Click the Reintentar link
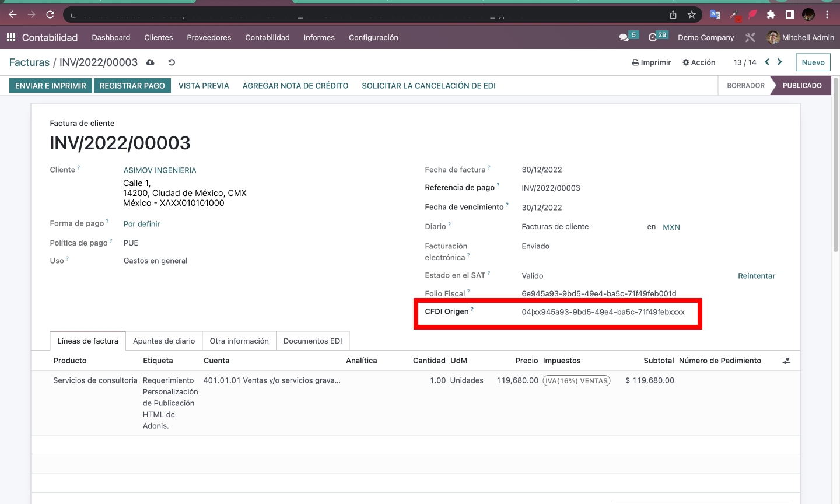 pyautogui.click(x=757, y=276)
